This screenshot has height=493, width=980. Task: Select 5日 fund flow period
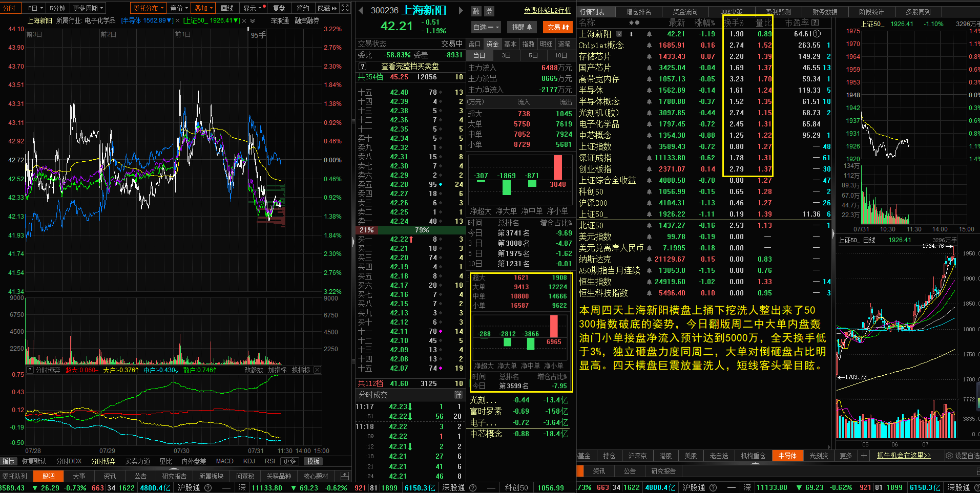coord(533,55)
